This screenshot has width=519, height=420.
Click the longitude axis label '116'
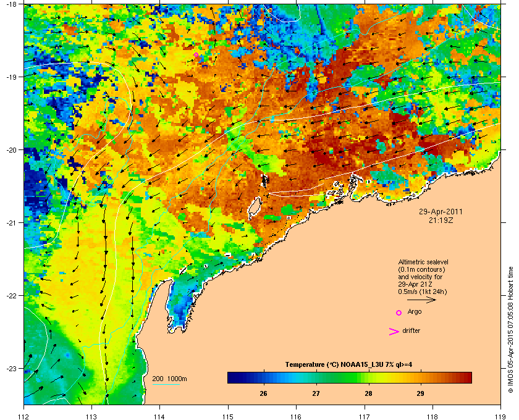pos(296,416)
